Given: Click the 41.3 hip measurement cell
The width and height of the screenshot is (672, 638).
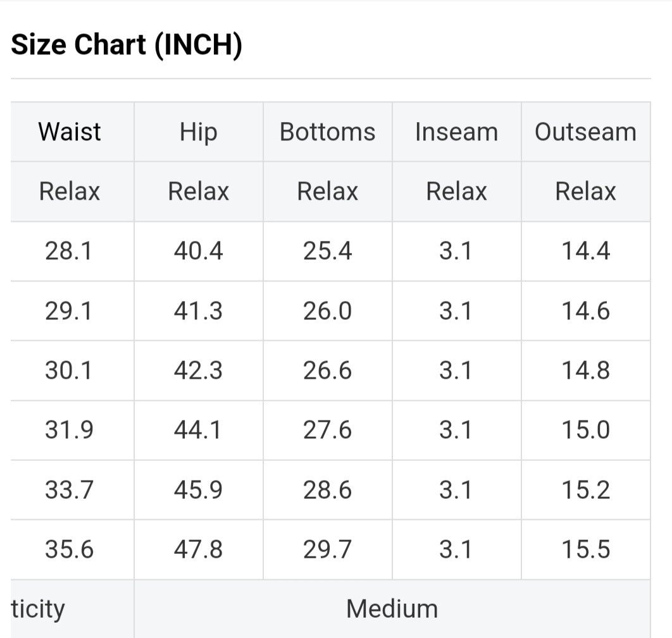Looking at the screenshot, I should pyautogui.click(x=198, y=311).
